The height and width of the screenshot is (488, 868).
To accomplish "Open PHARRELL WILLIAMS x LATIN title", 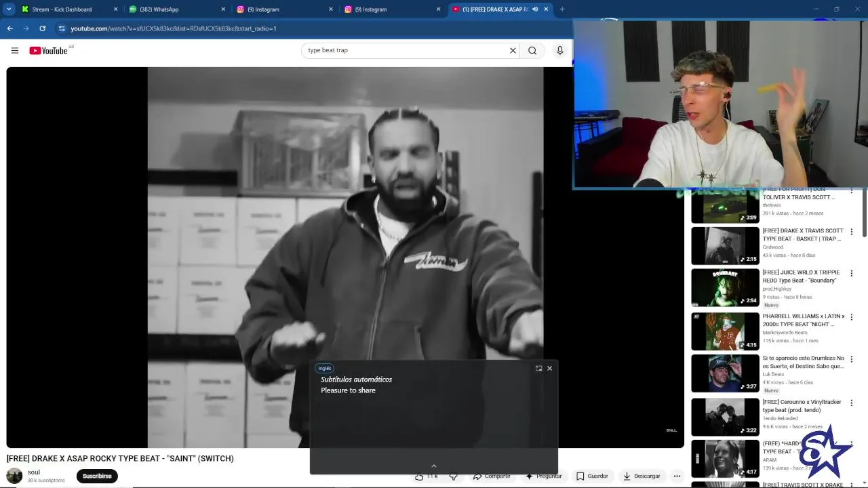I will point(804,320).
